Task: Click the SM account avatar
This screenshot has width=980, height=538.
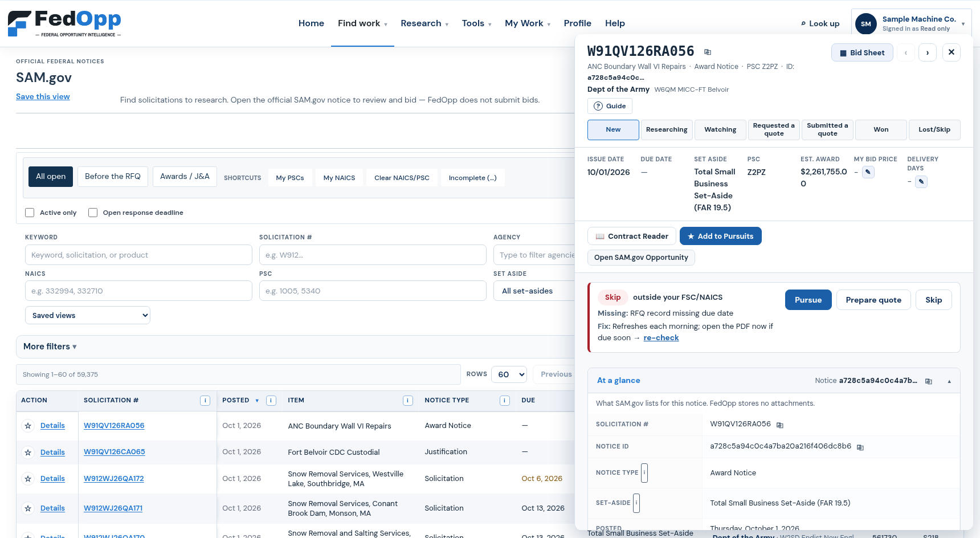Action: click(866, 24)
